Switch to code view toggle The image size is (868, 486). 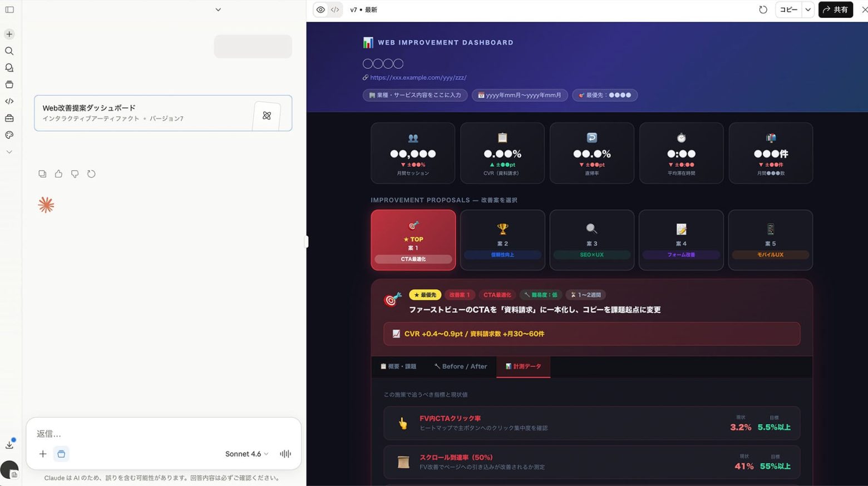335,9
